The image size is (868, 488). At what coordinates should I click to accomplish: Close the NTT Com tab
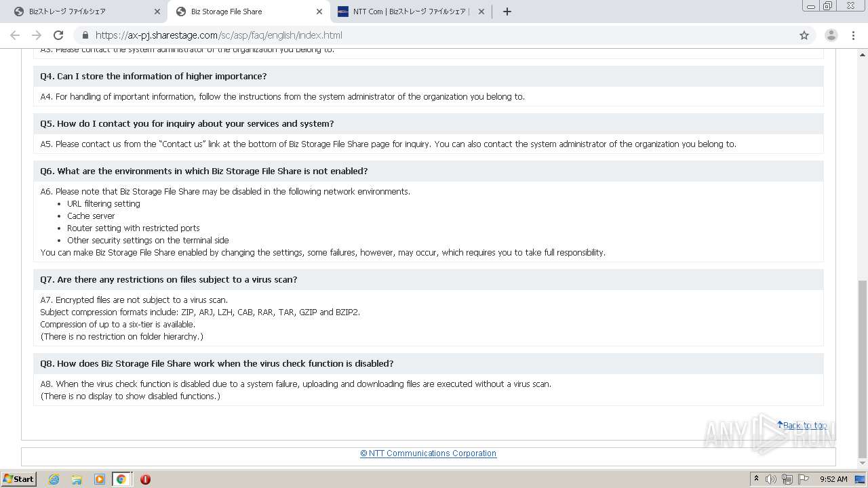click(x=481, y=12)
